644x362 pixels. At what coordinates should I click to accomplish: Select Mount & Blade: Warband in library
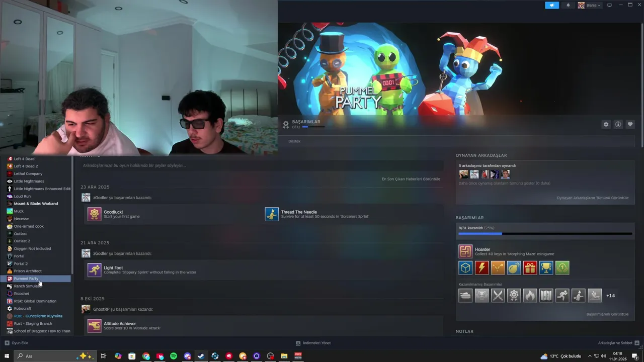click(36, 204)
